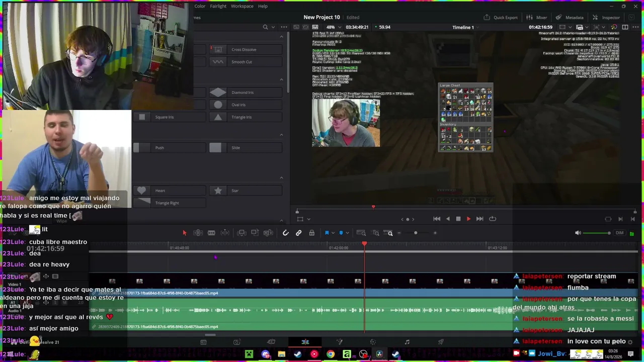
Task: Open the Mixer panel
Action: (537, 17)
